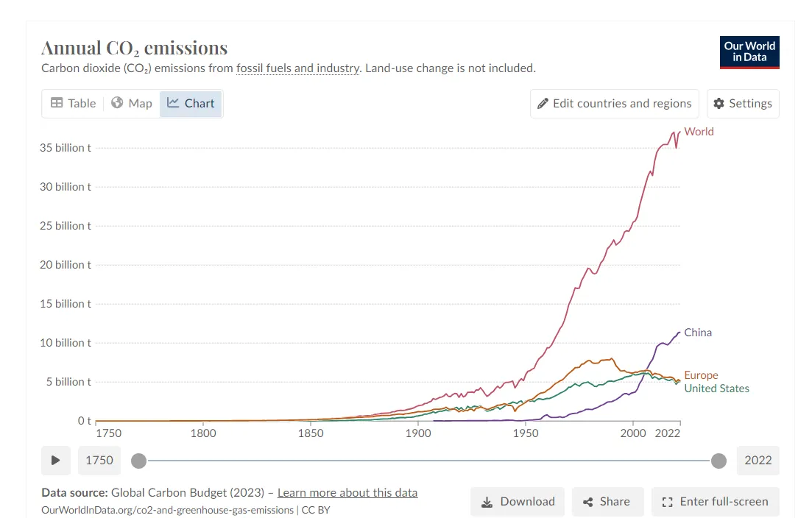Switch to the Table tab label
The width and height of the screenshot is (812, 518).
tap(82, 103)
